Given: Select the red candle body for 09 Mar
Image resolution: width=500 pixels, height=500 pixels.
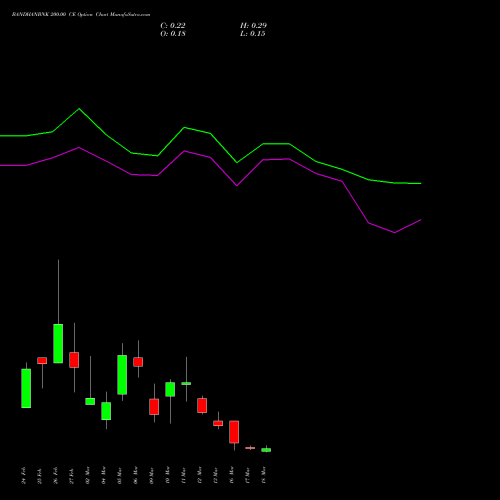Looking at the screenshot, I should coord(154,407).
